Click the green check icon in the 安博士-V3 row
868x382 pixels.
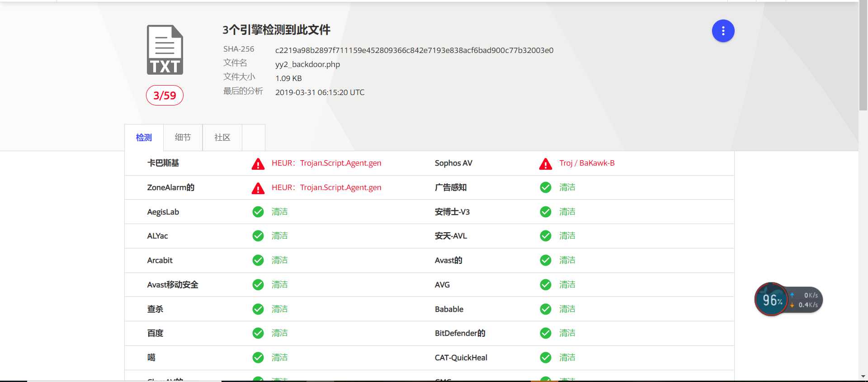[x=546, y=212]
